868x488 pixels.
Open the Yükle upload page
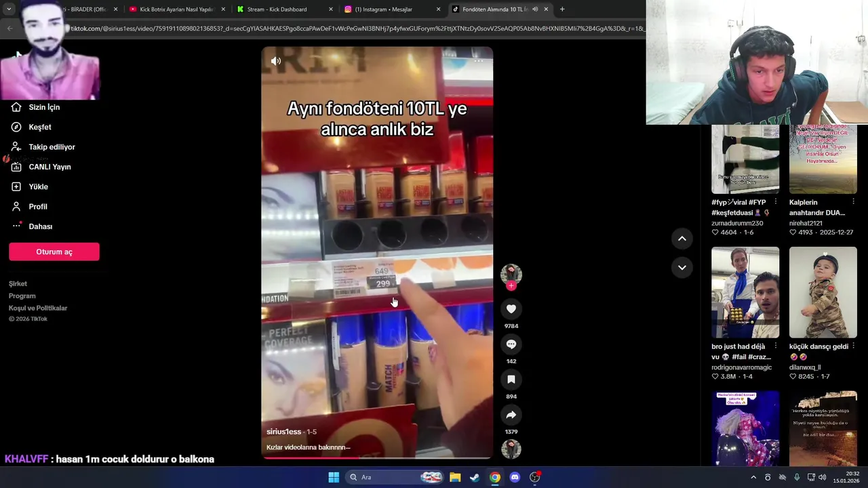pos(29,186)
